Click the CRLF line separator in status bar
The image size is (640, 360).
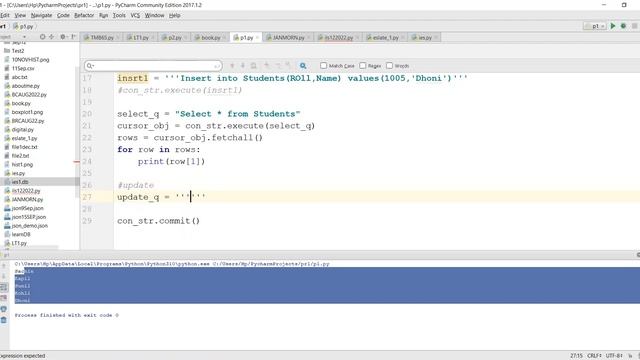coord(593,356)
